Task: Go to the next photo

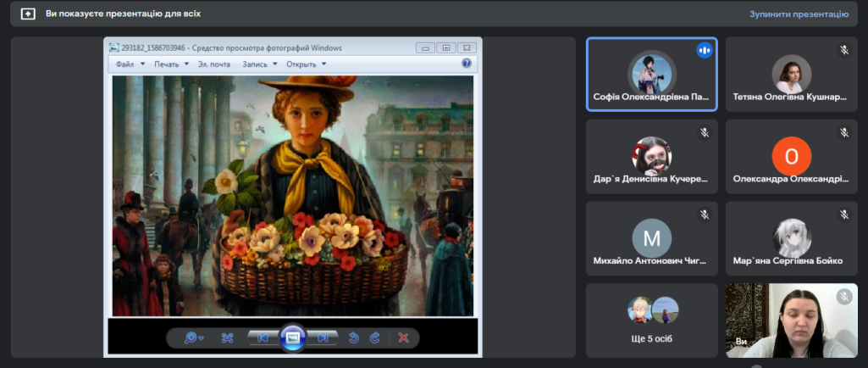Action: pos(323,337)
